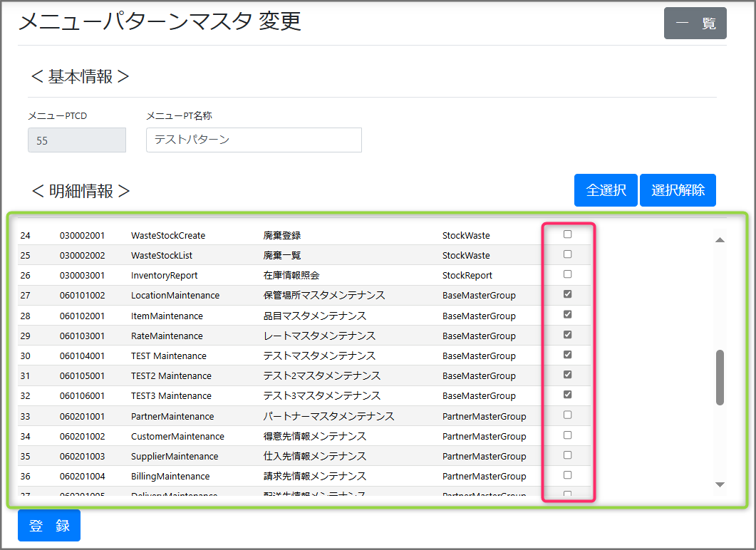756x550 pixels.
Task: Click the scroll up arrow of the list
Action: pyautogui.click(x=720, y=240)
